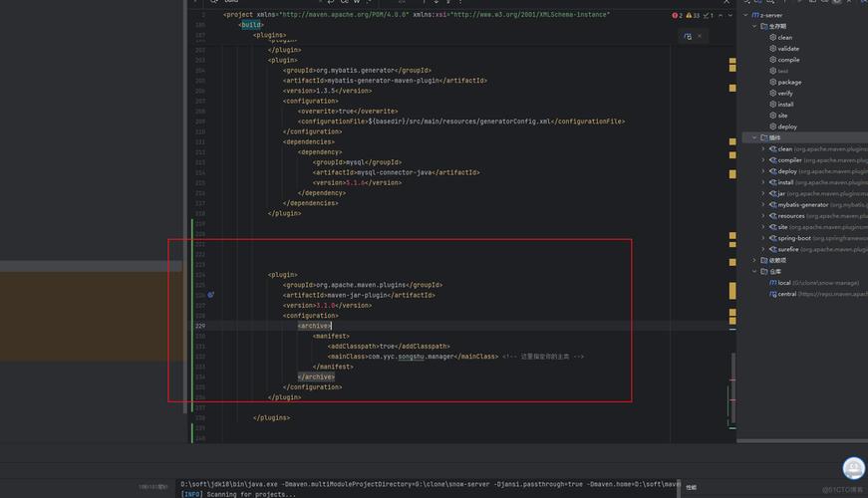Jump to next highlighted error arrow

[x=723, y=16]
